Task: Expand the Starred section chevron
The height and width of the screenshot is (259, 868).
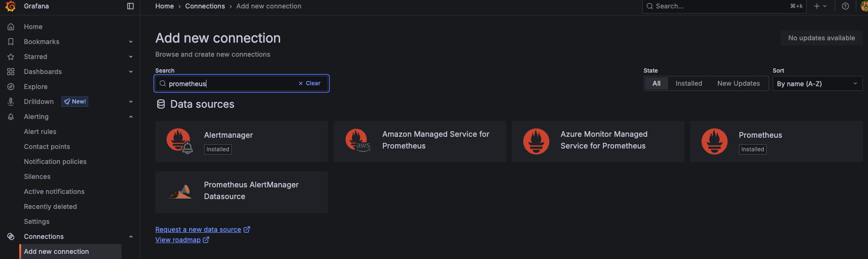Action: click(131, 57)
